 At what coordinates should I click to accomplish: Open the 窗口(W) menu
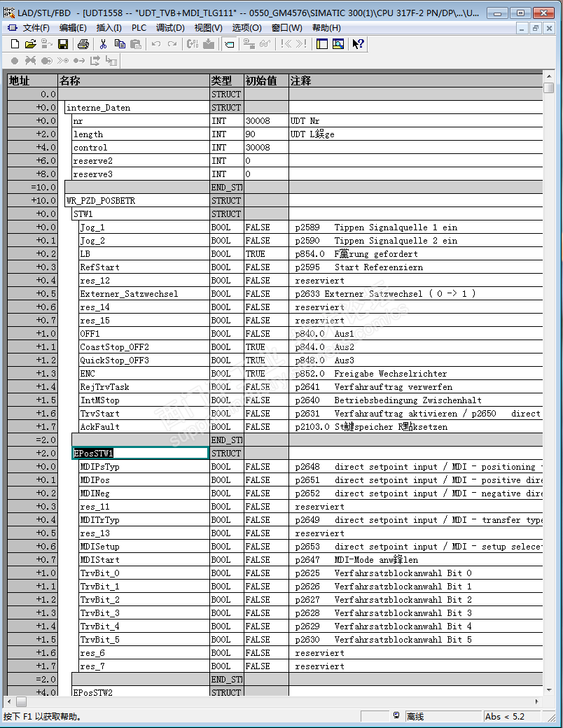point(286,28)
